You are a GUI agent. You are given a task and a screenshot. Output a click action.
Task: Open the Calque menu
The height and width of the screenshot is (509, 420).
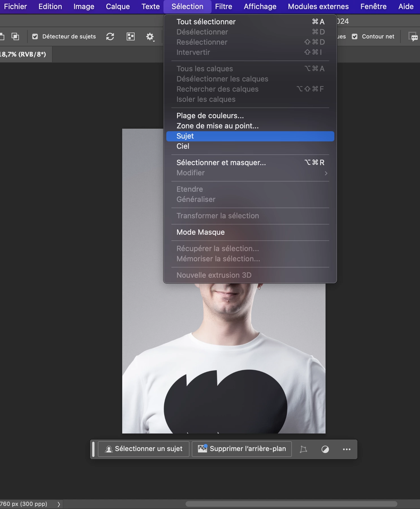118,7
